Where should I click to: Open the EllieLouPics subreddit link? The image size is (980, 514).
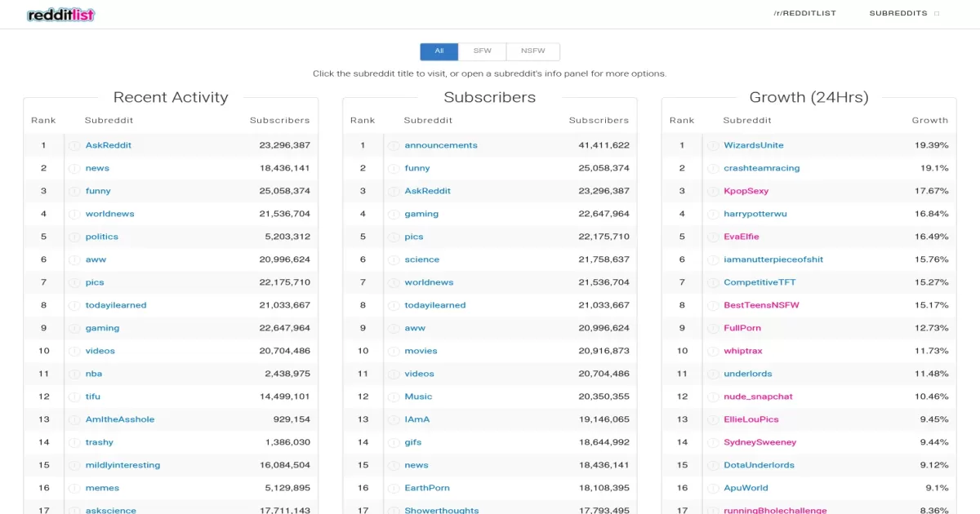click(x=751, y=419)
